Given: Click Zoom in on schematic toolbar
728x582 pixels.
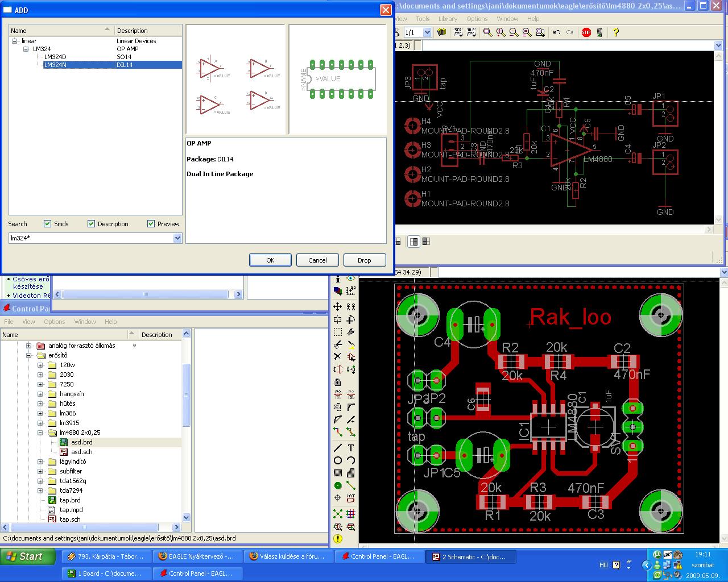Looking at the screenshot, I should pos(500,32).
